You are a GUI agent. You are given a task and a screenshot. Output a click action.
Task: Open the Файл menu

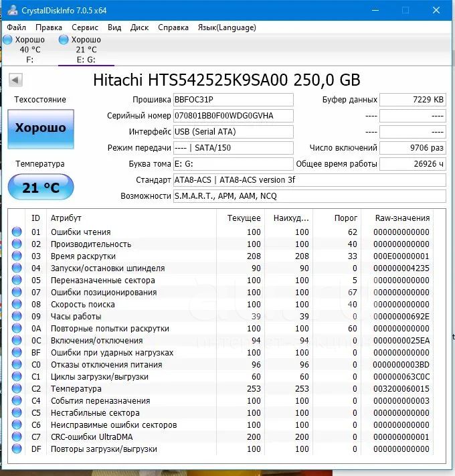pyautogui.click(x=16, y=27)
